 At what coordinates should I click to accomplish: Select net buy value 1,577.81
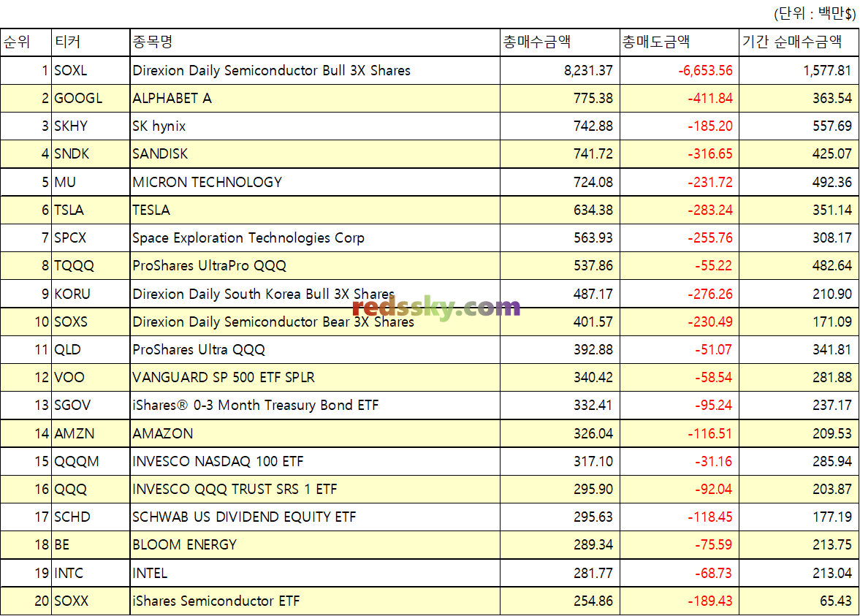[x=828, y=71]
